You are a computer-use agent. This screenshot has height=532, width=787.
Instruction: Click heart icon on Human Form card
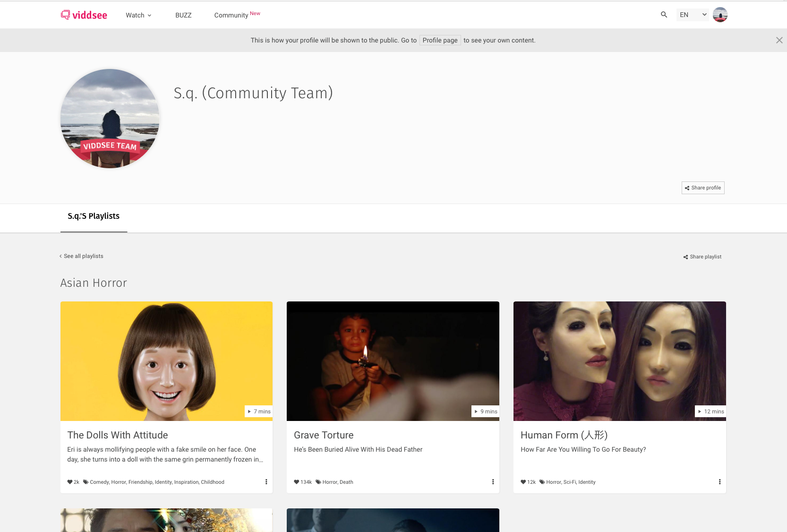click(x=523, y=482)
